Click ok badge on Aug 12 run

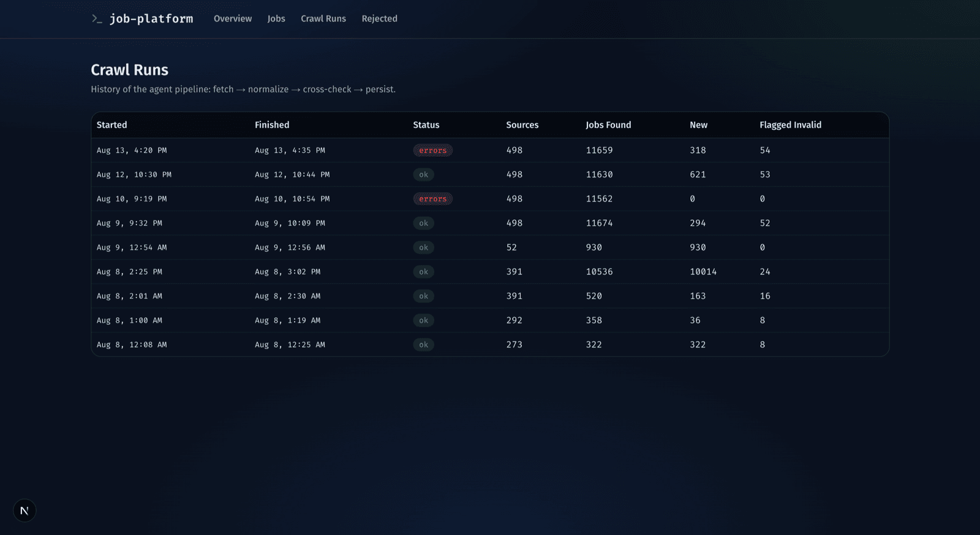pyautogui.click(x=424, y=174)
